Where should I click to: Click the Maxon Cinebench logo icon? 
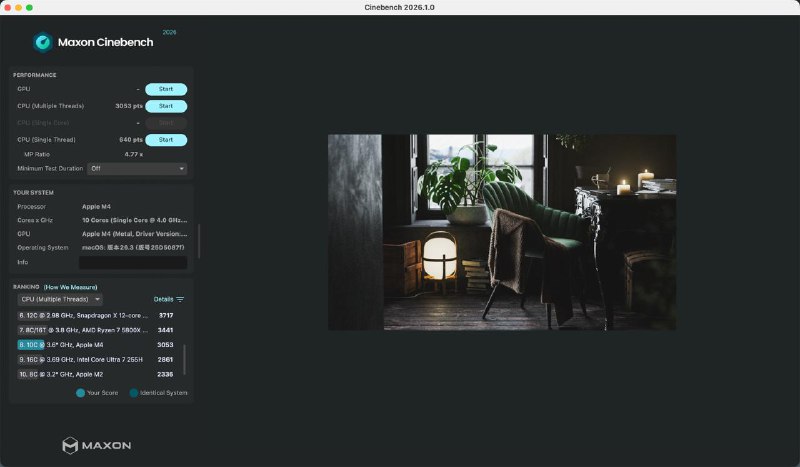point(43,42)
